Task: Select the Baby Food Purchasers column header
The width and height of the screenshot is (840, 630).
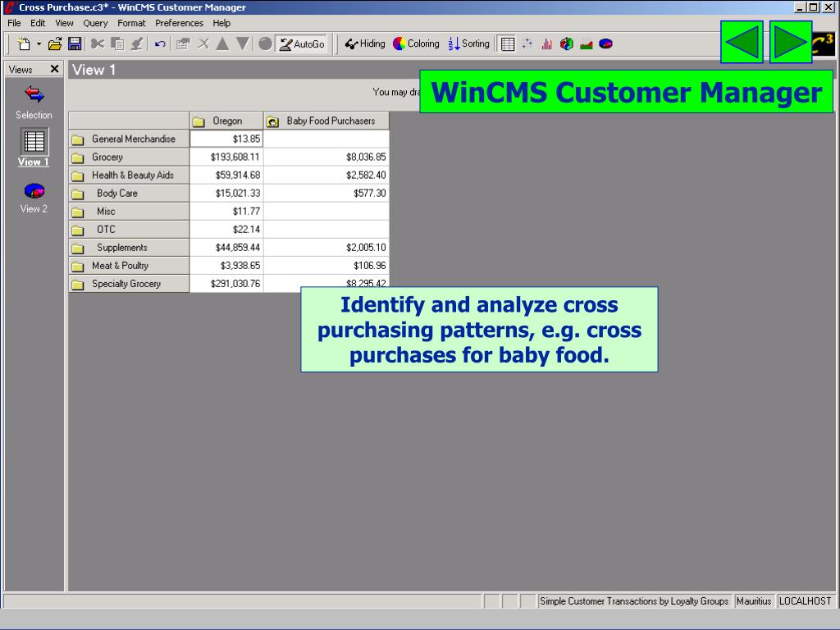Action: tap(326, 121)
